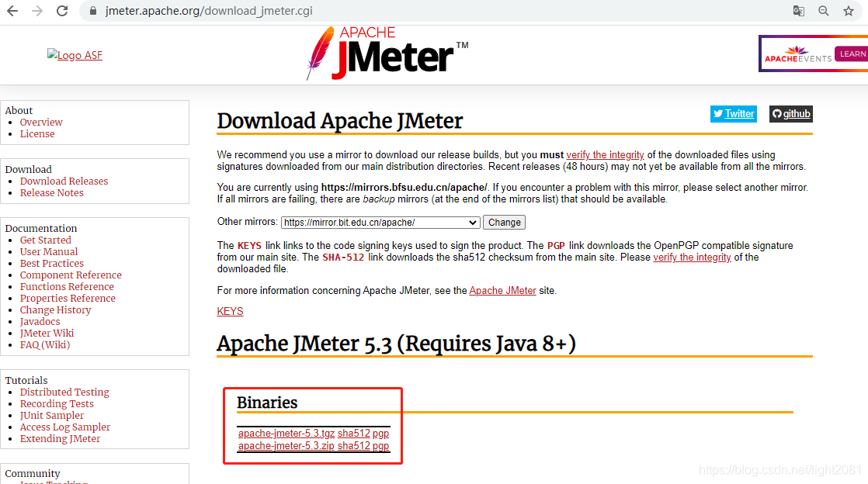Bookmark this page with star icon
Screen dimensions: 868x484
pyautogui.click(x=849, y=11)
